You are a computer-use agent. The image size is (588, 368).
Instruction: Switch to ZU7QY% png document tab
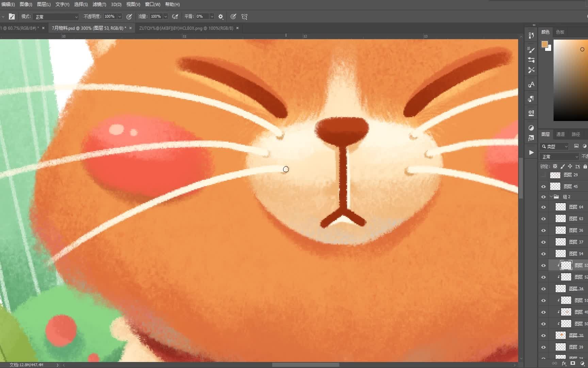pyautogui.click(x=186, y=28)
